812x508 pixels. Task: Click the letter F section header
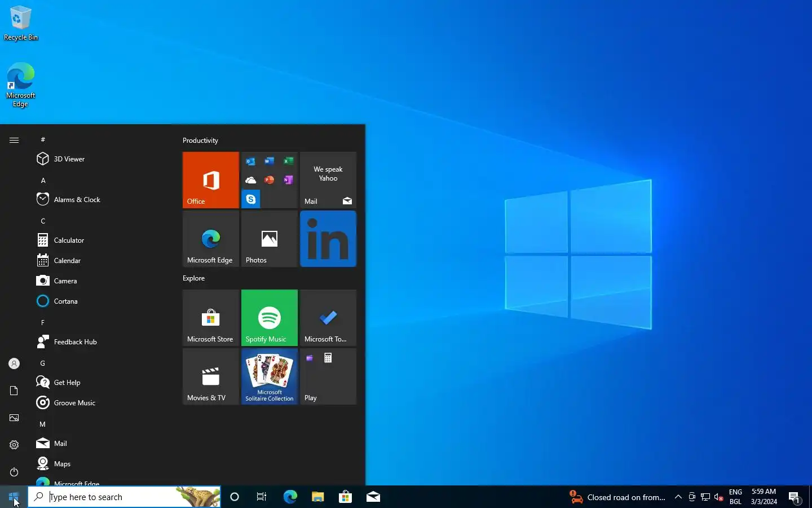(x=43, y=323)
